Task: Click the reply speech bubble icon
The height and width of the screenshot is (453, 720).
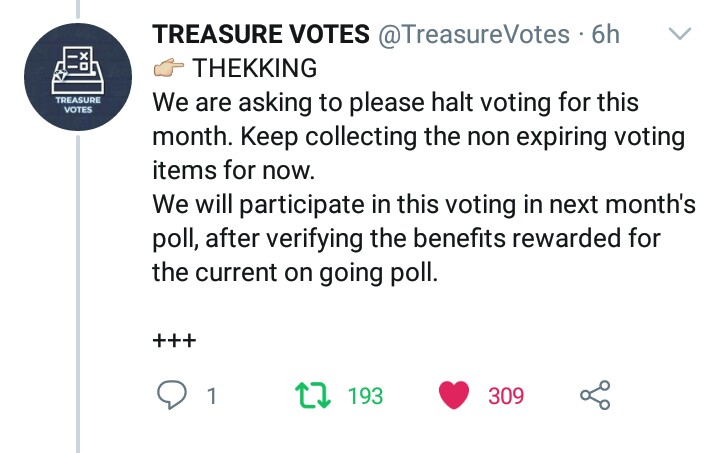Action: point(172,396)
